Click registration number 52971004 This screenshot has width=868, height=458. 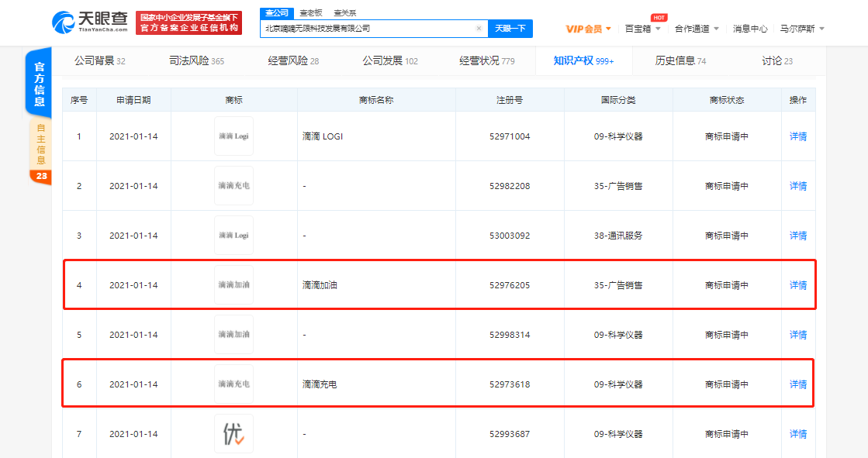point(510,136)
